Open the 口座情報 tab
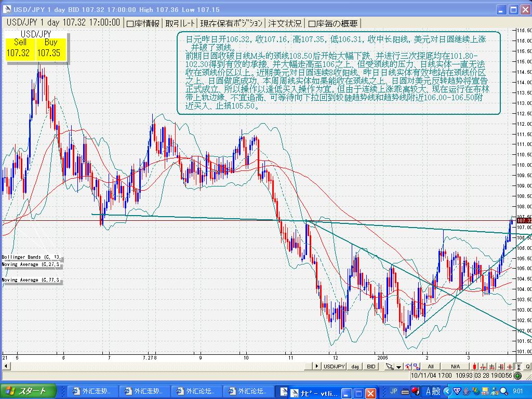This screenshot has width=532, height=399. click(x=143, y=23)
